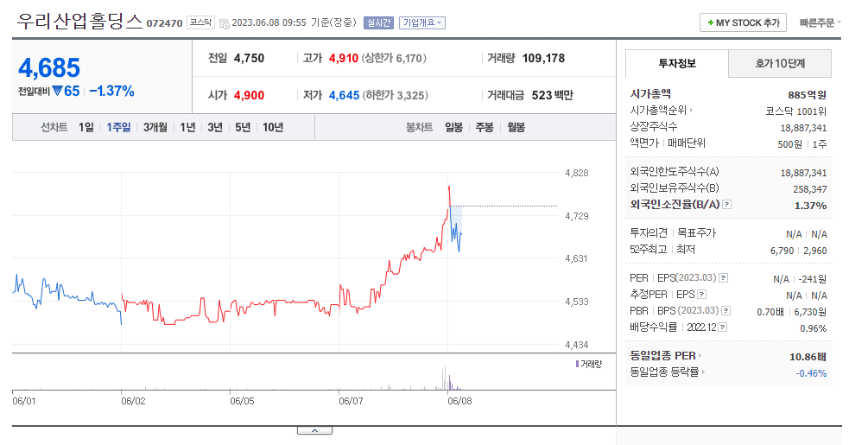
Task: Select the 1년 line chart period
Action: pos(187,127)
